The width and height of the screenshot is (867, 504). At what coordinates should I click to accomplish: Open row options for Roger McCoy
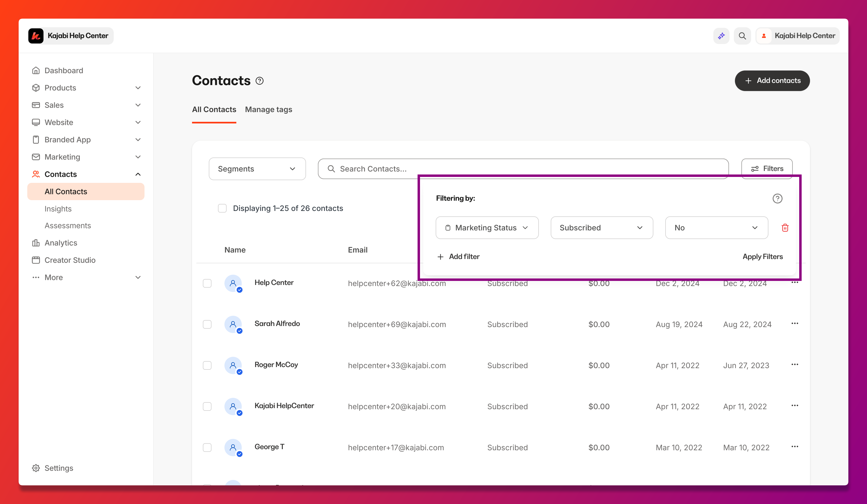pos(795,365)
